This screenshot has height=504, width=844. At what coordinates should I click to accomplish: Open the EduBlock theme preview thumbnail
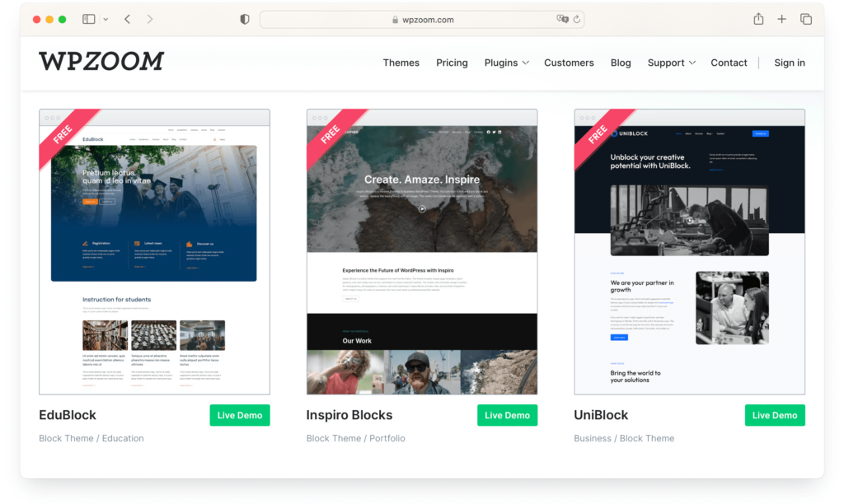click(154, 252)
